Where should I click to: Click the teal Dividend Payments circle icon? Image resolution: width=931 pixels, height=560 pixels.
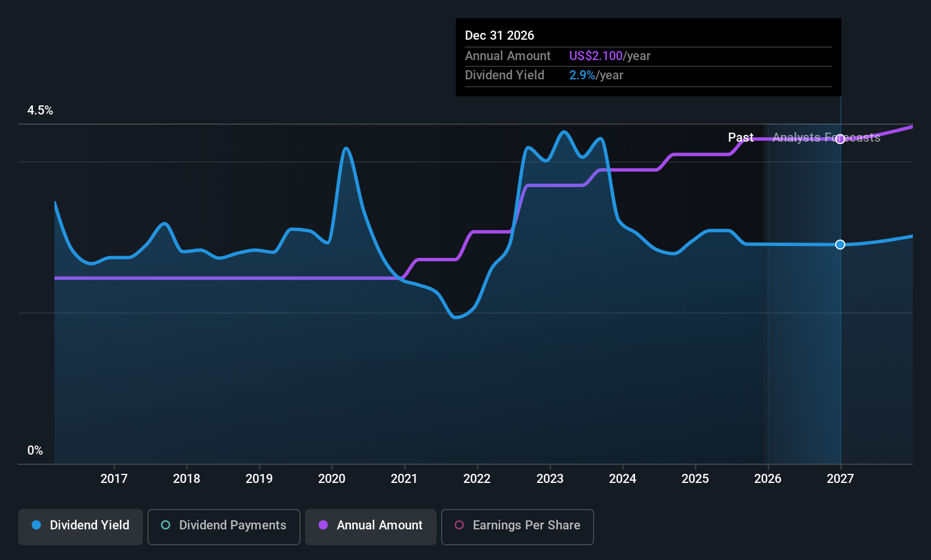[x=166, y=525]
